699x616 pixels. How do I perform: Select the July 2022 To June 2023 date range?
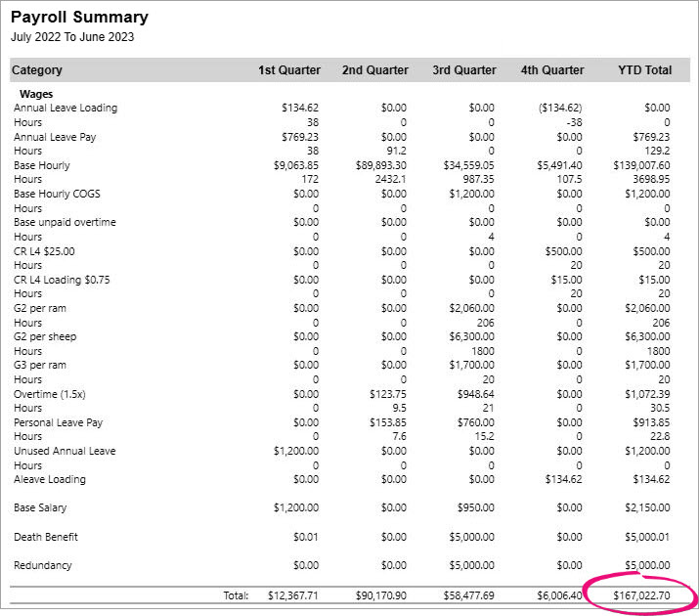click(x=72, y=37)
